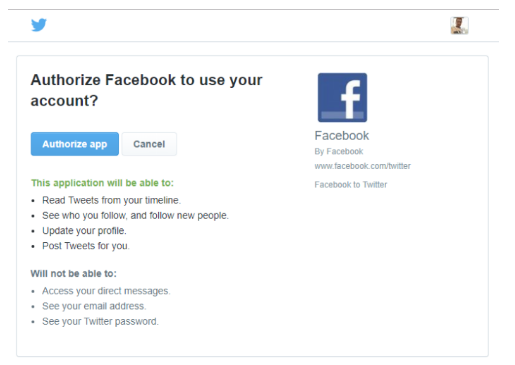515x365 pixels.
Task: Cancel the authorization request
Action: pyautogui.click(x=149, y=144)
